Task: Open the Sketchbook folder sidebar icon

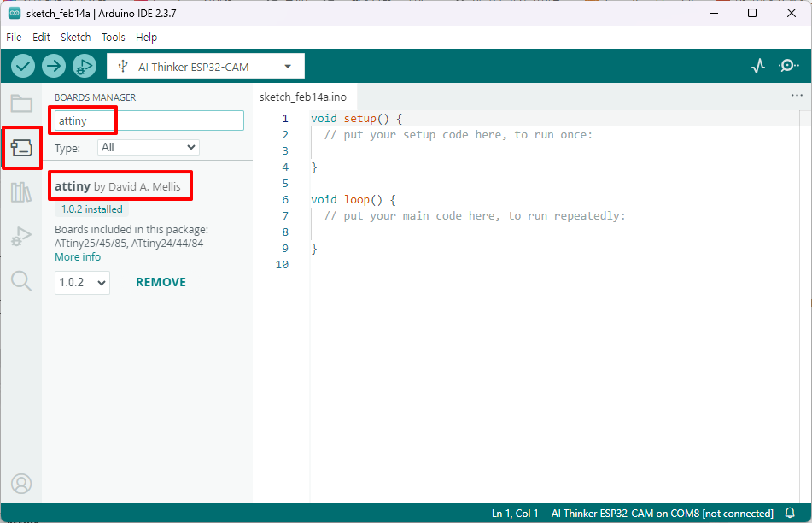Action: tap(21, 103)
